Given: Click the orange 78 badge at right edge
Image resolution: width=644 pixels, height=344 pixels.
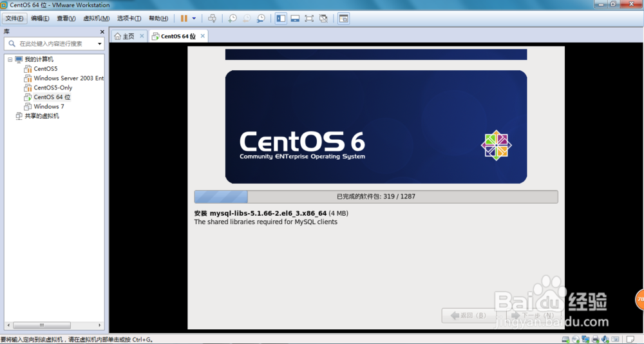Looking at the screenshot, I should (640, 300).
